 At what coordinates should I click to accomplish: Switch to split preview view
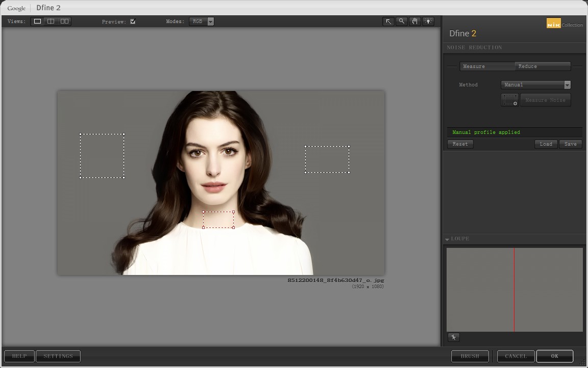[x=51, y=21]
